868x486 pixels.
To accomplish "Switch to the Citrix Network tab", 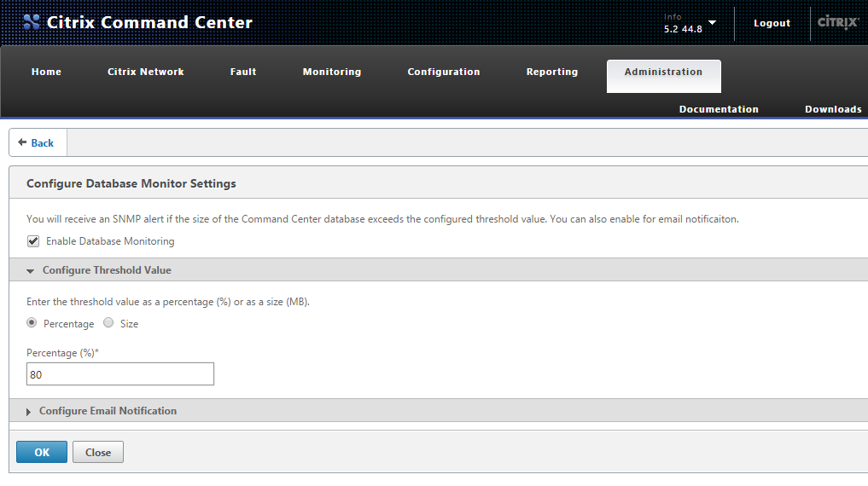I will (x=145, y=72).
